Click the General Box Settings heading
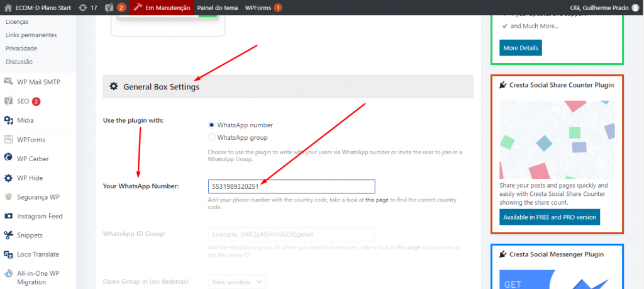Viewport: 644px width, 289px height. coord(162,87)
